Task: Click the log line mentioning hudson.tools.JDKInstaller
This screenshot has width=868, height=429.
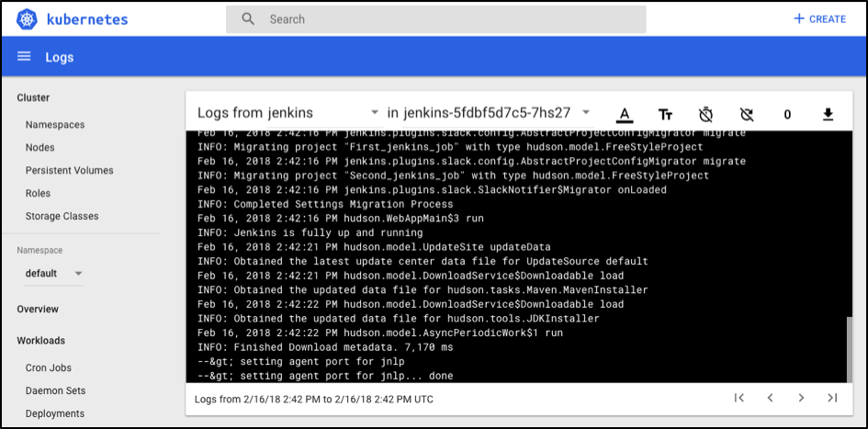Action: [x=398, y=319]
